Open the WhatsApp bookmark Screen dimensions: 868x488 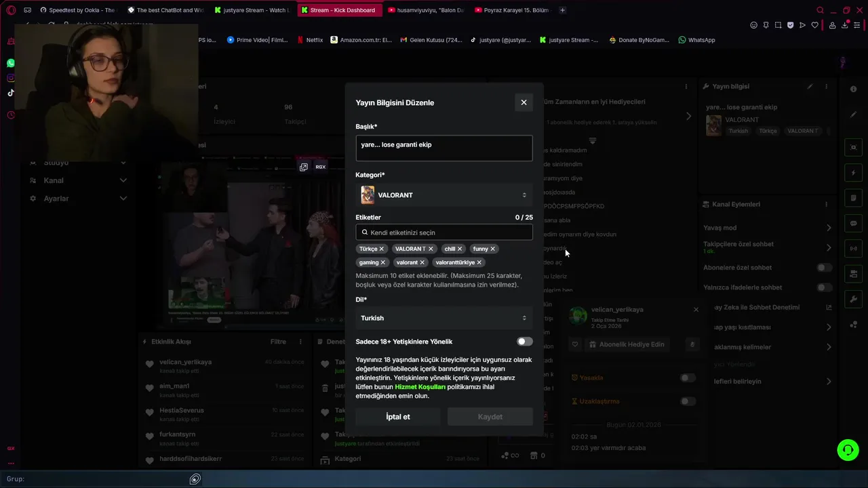click(x=696, y=40)
